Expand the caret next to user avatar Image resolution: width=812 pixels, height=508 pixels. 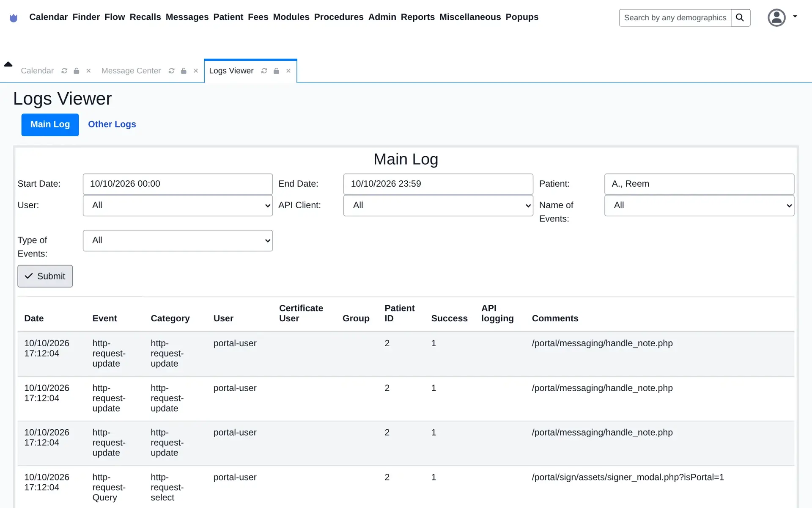pos(795,17)
